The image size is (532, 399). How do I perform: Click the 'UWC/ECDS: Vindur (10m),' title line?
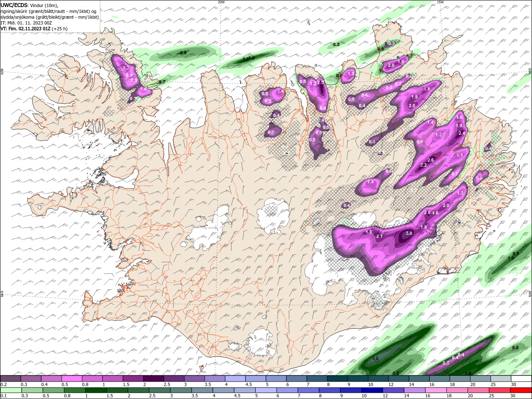click(30, 5)
